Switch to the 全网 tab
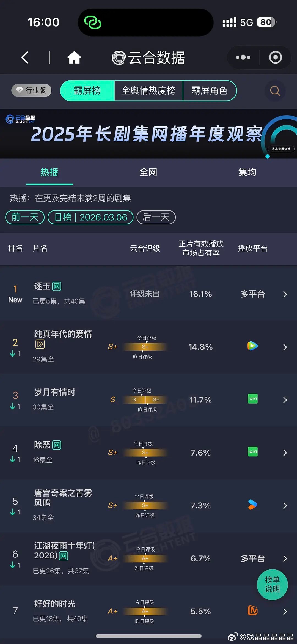 click(148, 172)
